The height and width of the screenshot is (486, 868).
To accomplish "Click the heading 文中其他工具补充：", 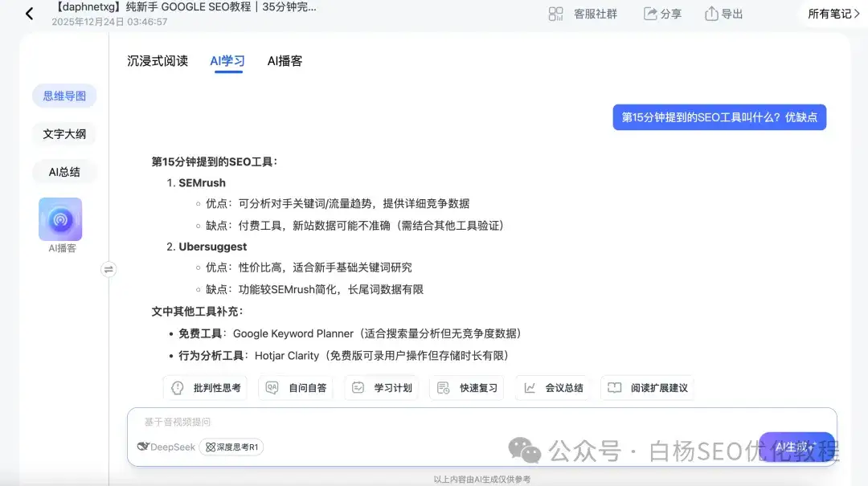I will pyautogui.click(x=197, y=312).
